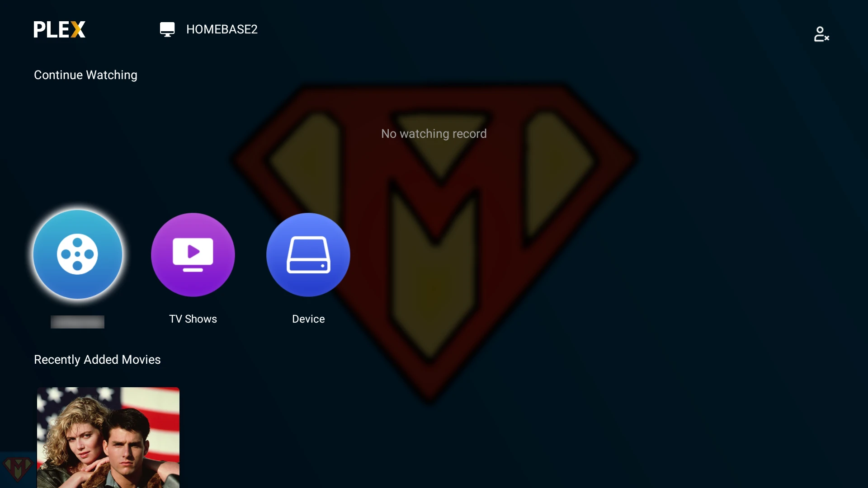Click the PLEX logo
The image size is (868, 488).
60,29
